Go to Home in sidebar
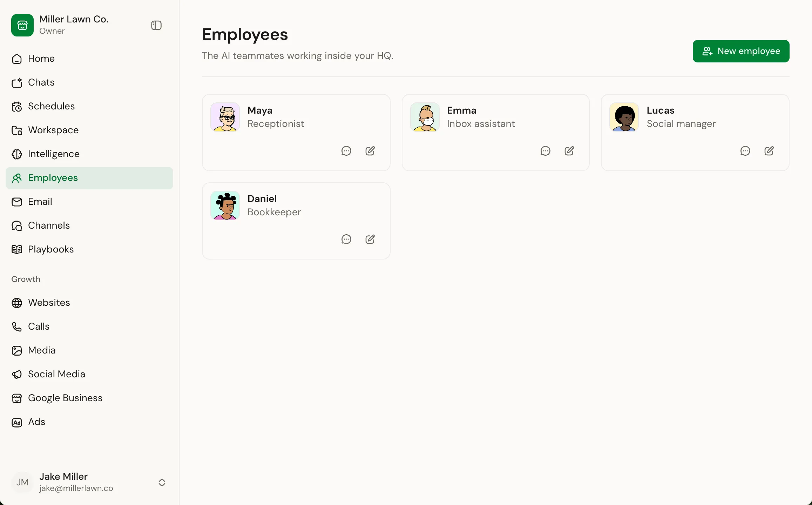The height and width of the screenshot is (505, 812). click(89, 59)
